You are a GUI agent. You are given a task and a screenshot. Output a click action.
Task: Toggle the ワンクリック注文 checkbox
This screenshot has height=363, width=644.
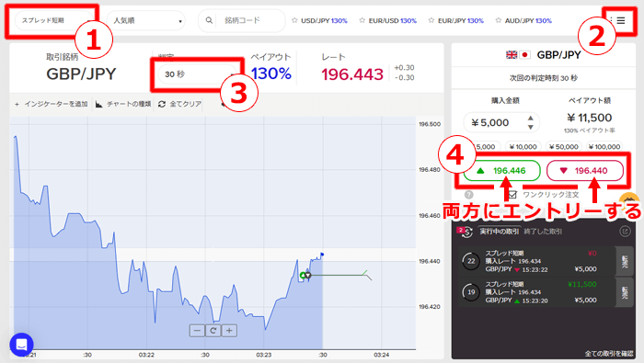point(512,195)
